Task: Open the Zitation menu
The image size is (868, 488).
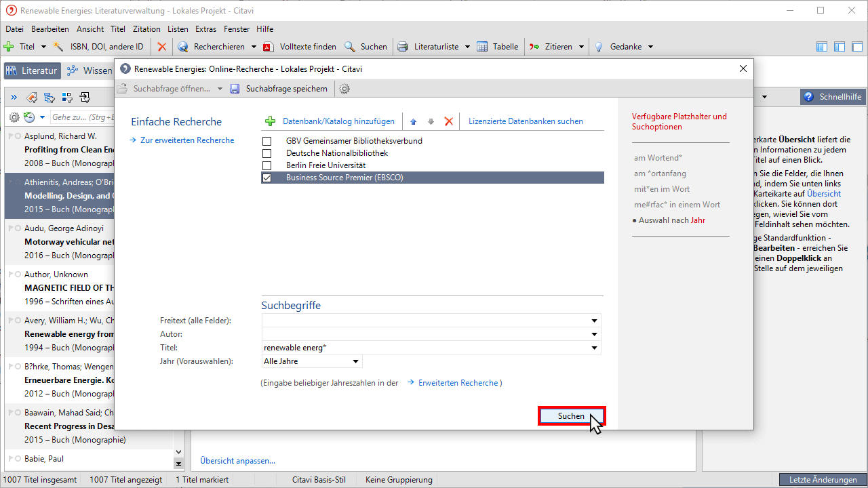Action: 146,29
